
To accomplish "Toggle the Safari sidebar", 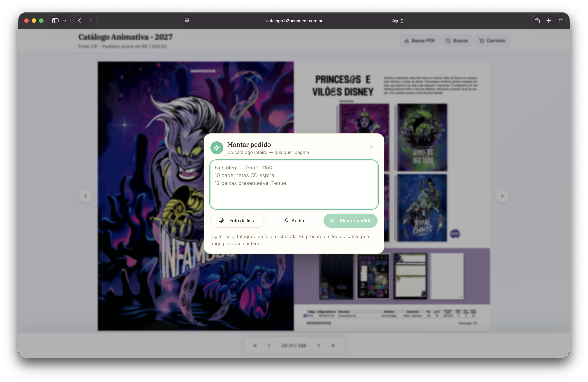I will (55, 21).
